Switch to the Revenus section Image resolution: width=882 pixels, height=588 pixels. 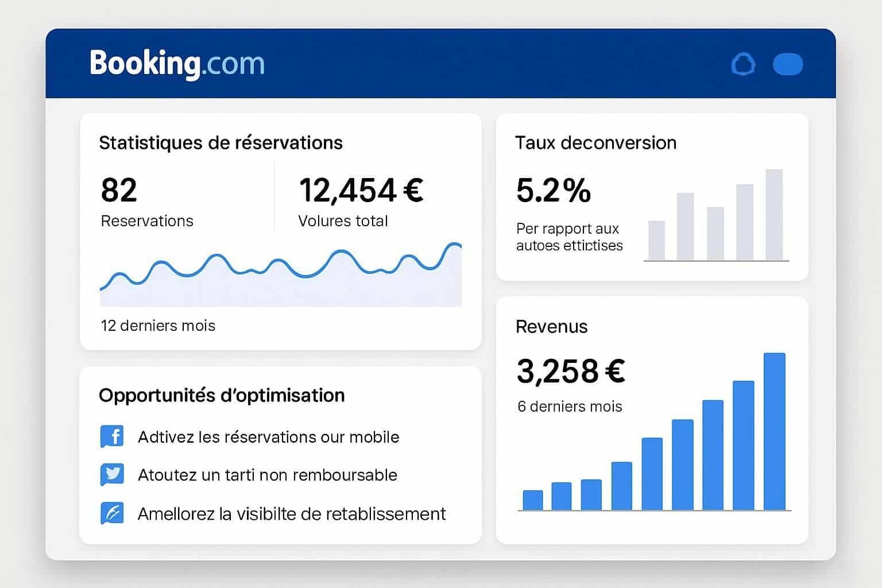click(x=552, y=327)
